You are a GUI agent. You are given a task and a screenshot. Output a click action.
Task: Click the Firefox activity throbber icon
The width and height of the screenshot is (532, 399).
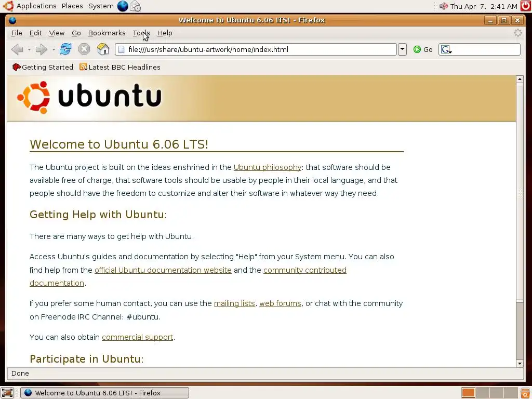(517, 33)
